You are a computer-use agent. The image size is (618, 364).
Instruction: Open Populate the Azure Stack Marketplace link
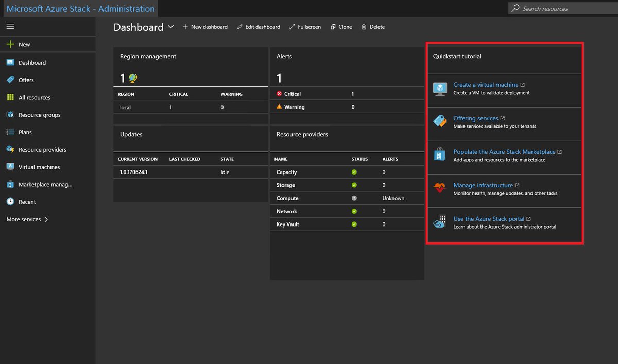pos(504,152)
